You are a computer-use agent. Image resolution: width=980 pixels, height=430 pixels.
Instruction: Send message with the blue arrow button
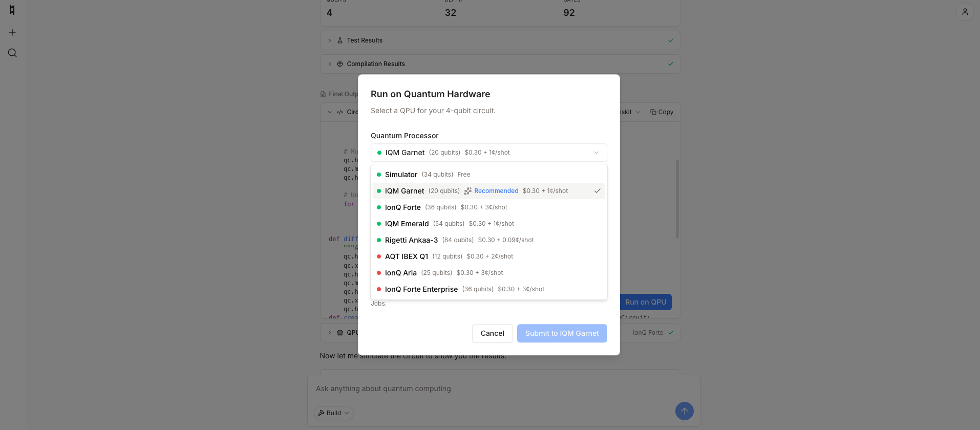tap(684, 411)
